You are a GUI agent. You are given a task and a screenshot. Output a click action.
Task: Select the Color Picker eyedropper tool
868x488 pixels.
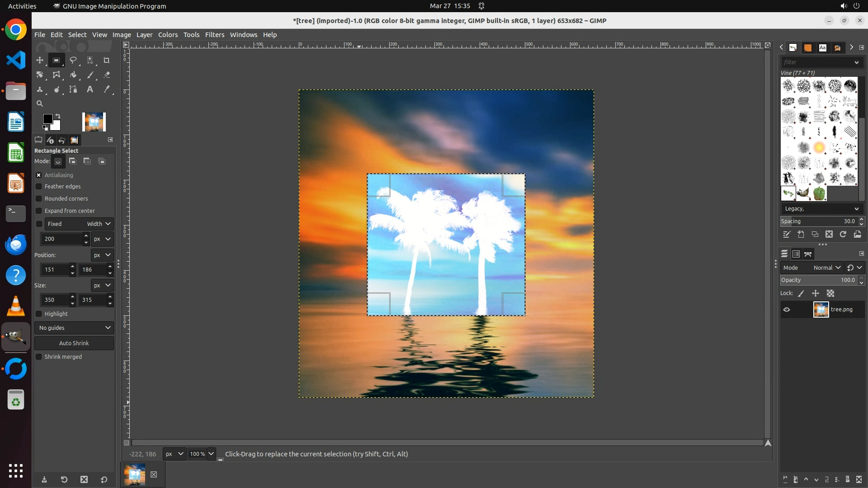tap(107, 89)
